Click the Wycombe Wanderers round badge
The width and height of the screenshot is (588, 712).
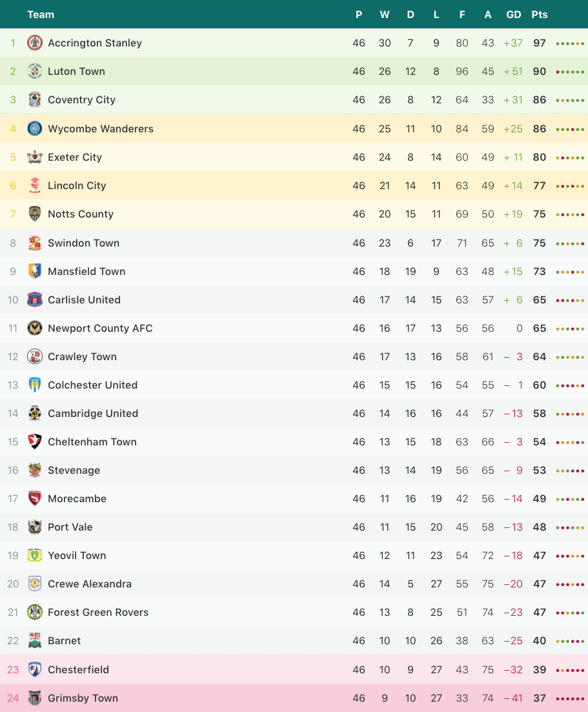pos(34,128)
